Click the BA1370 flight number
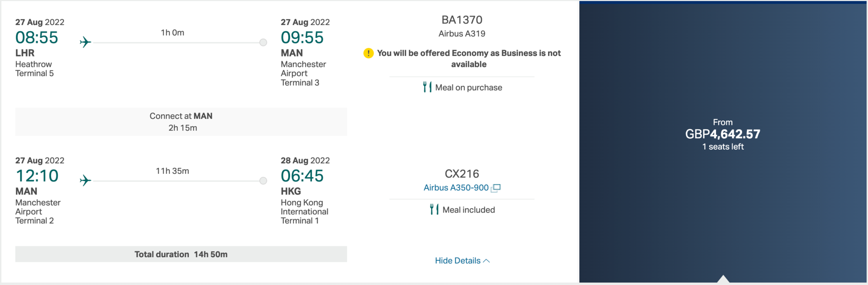The width and height of the screenshot is (868, 285). click(x=462, y=20)
